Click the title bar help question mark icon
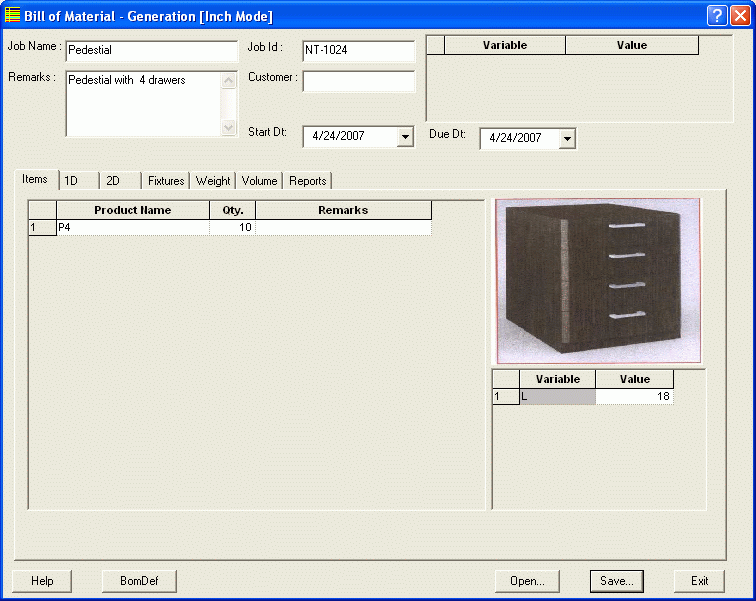The image size is (756, 601). point(716,16)
